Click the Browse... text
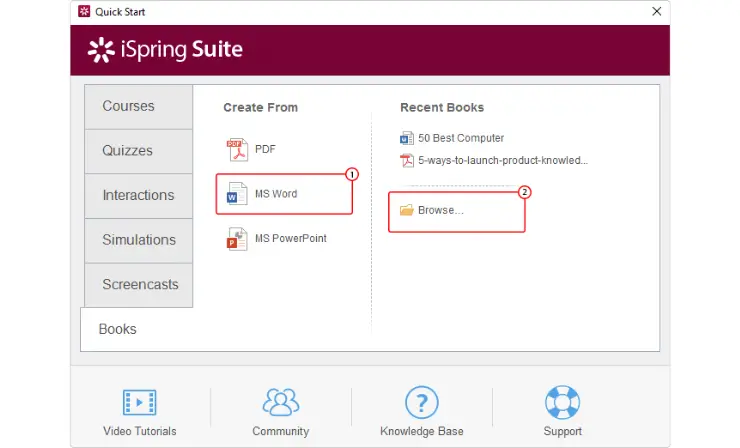Screen dimensions: 740x448 [441, 210]
